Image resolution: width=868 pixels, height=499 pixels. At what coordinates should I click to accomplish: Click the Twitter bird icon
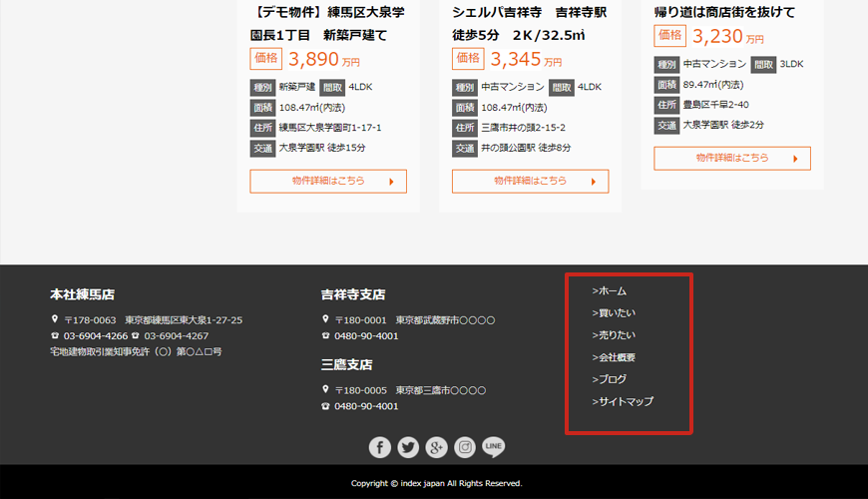[x=408, y=447]
